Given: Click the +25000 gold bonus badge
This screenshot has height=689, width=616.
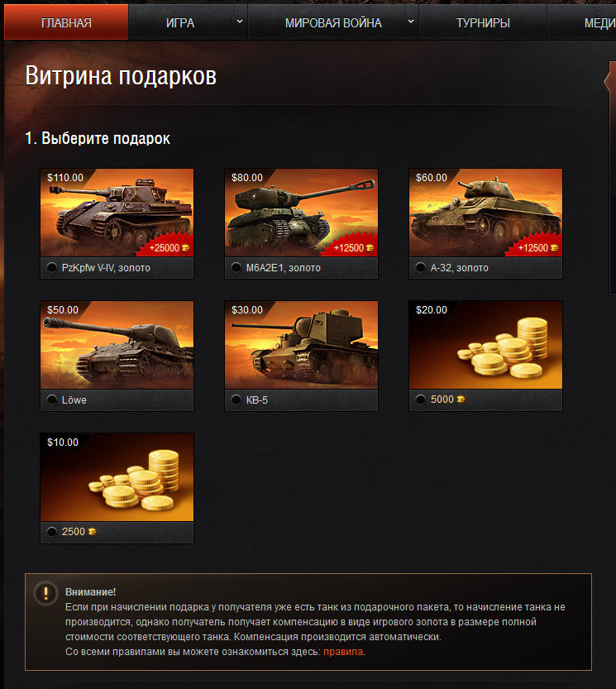Looking at the screenshot, I should (170, 248).
